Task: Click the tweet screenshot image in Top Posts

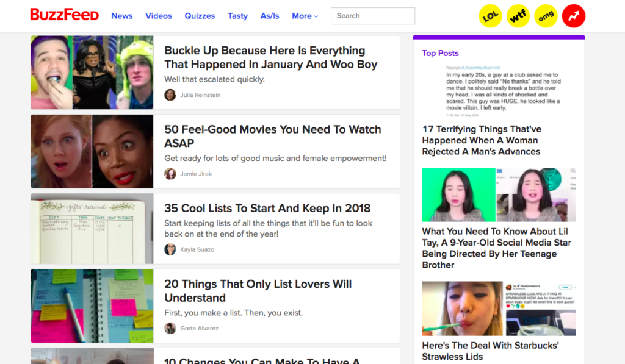Action: point(499,91)
